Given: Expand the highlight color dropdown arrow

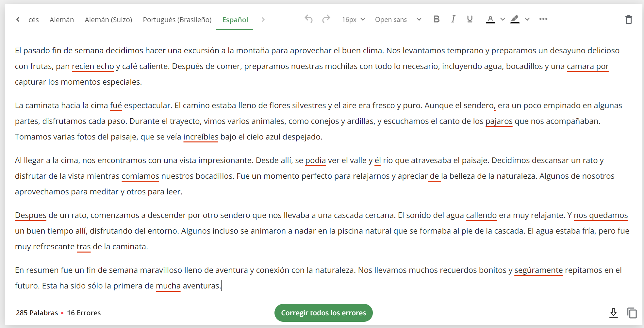Looking at the screenshot, I should click(527, 19).
